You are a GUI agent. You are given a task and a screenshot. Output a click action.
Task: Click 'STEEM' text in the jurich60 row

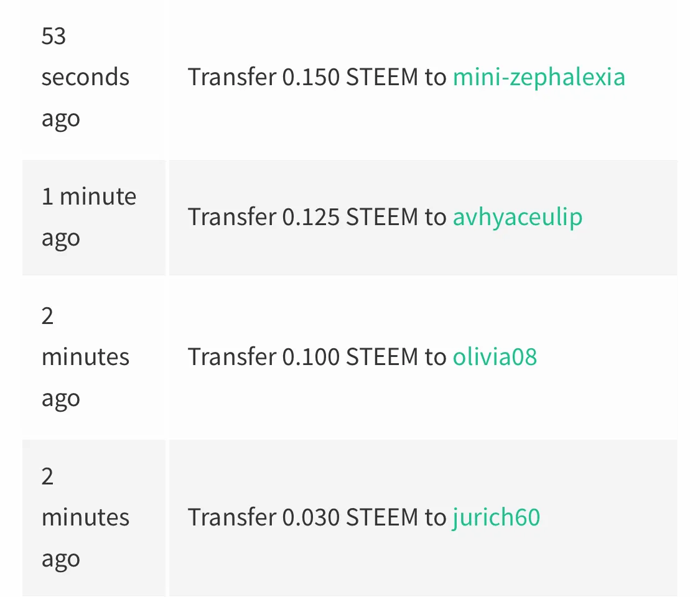(382, 517)
